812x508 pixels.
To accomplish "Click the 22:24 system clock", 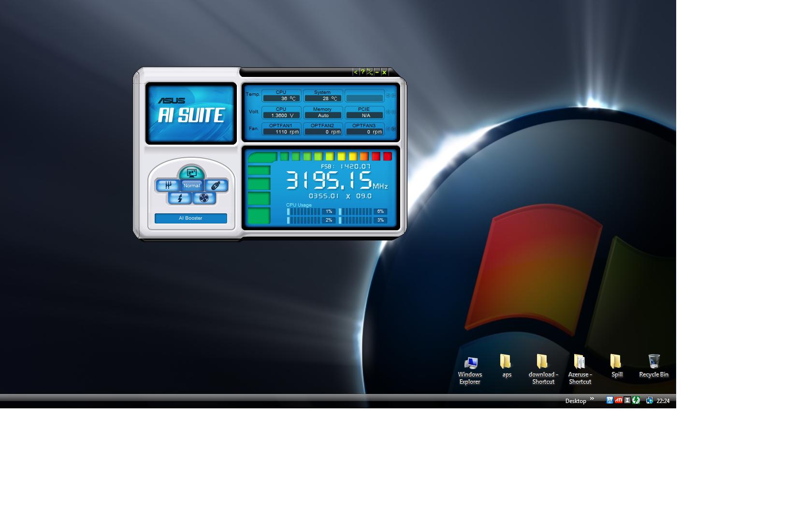I will pyautogui.click(x=663, y=401).
